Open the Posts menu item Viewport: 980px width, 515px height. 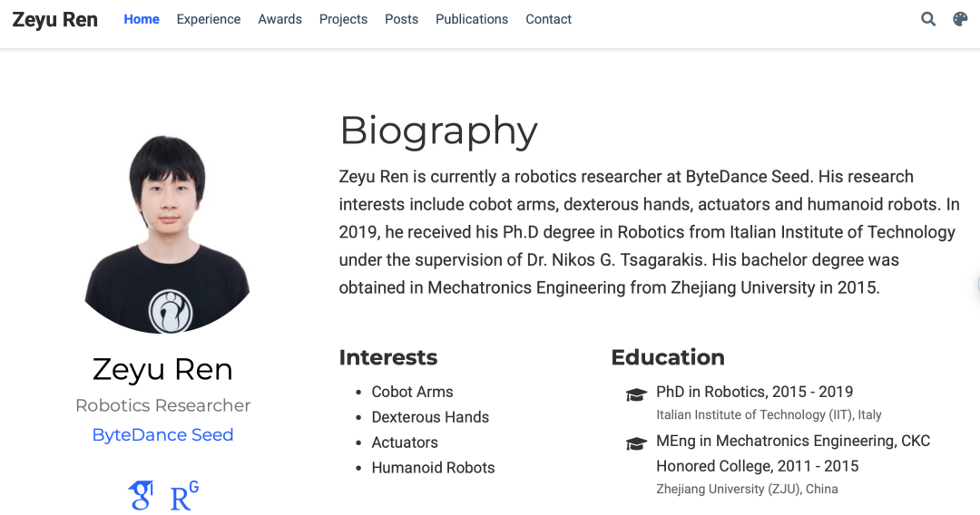(x=401, y=19)
